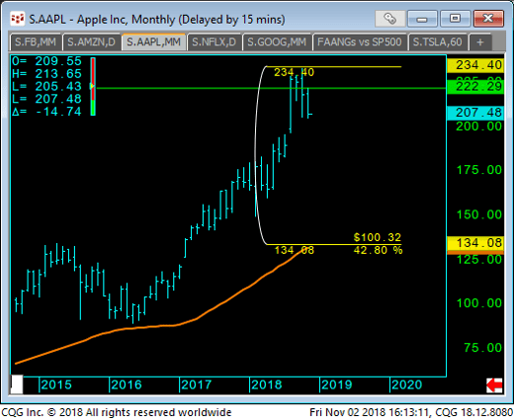Switch to FAANGs vs SP500 tab
The image size is (514, 420).
tap(360, 42)
